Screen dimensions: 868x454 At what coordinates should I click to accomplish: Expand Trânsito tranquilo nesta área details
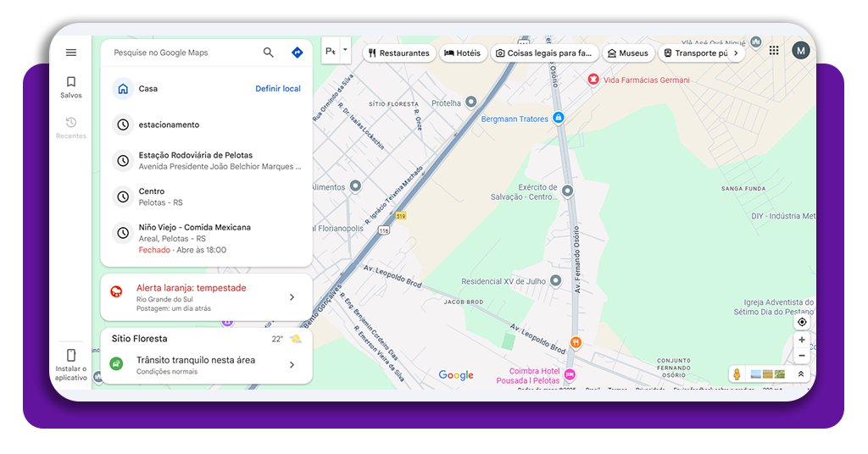coord(292,365)
